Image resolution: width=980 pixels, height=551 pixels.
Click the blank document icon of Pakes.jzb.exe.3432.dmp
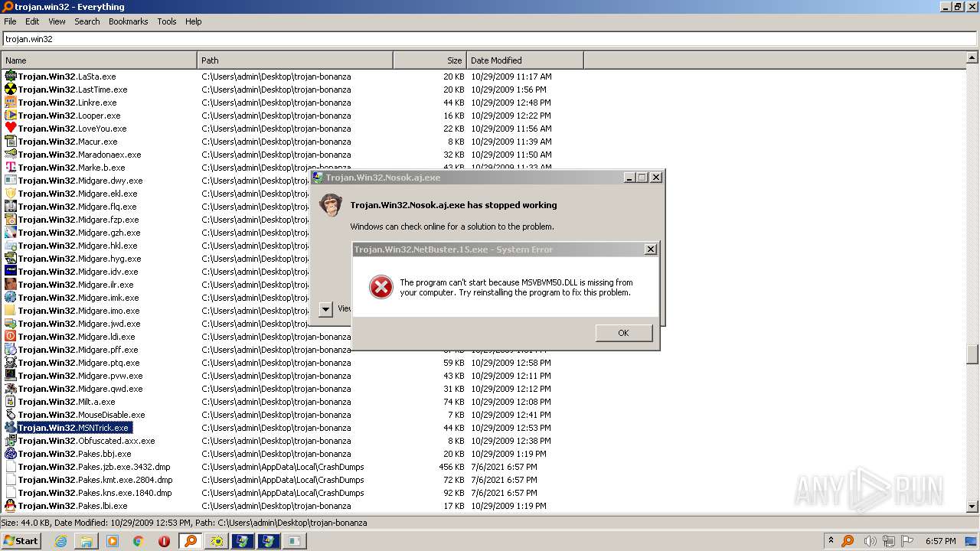[11, 467]
